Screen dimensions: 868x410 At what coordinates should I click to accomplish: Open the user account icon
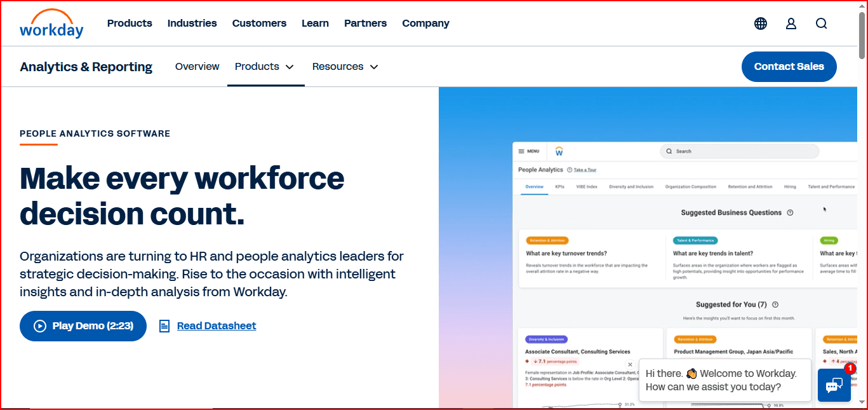tap(791, 24)
